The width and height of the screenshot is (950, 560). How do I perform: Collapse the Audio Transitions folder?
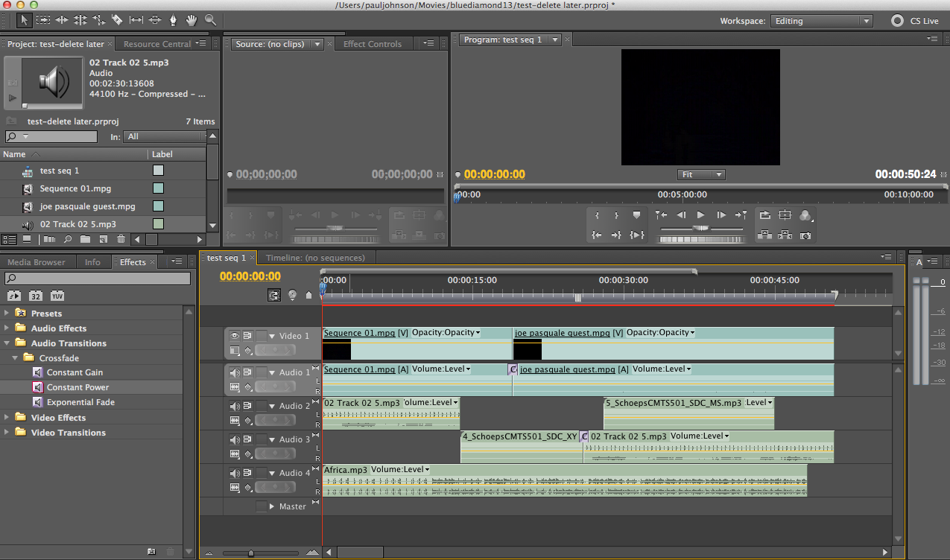pyautogui.click(x=7, y=343)
